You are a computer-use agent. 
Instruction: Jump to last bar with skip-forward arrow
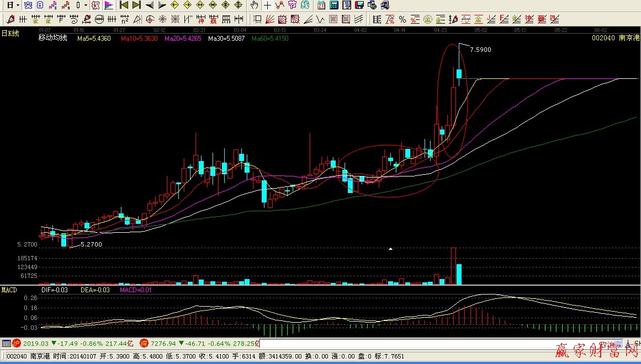click(136, 6)
